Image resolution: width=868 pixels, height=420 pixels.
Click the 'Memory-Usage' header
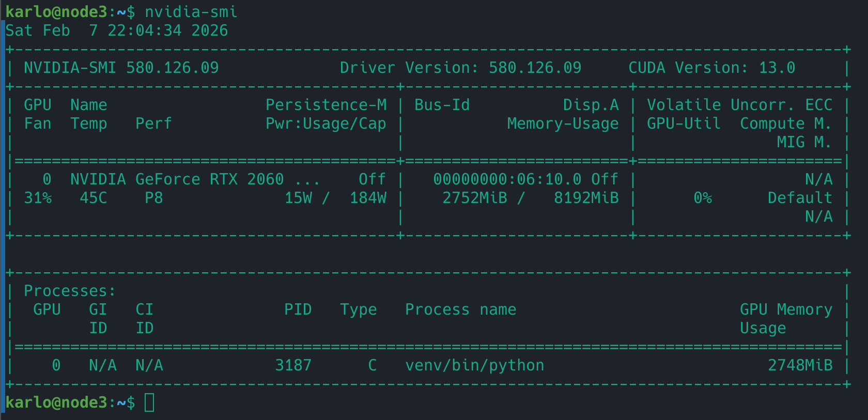coord(563,123)
